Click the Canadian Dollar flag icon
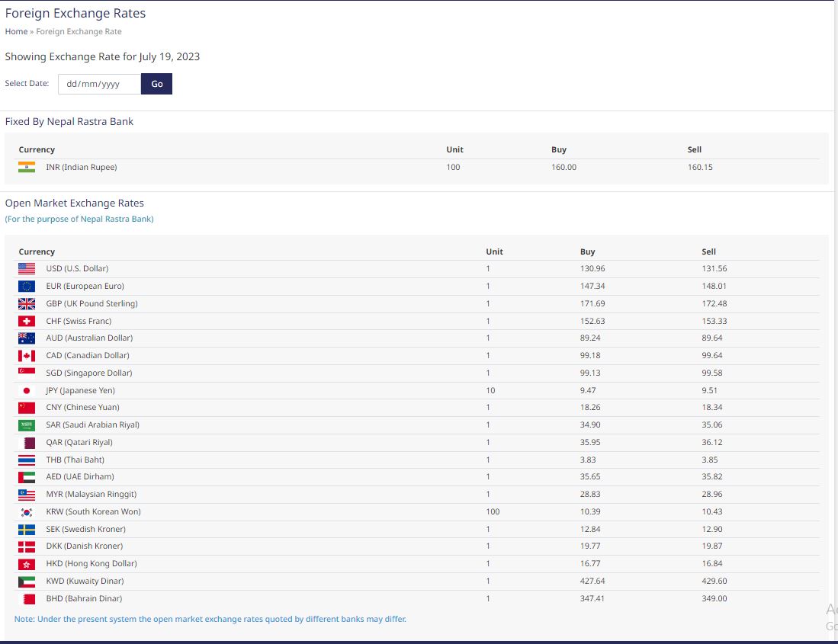Screen dimensions: 838x644 tap(26, 356)
